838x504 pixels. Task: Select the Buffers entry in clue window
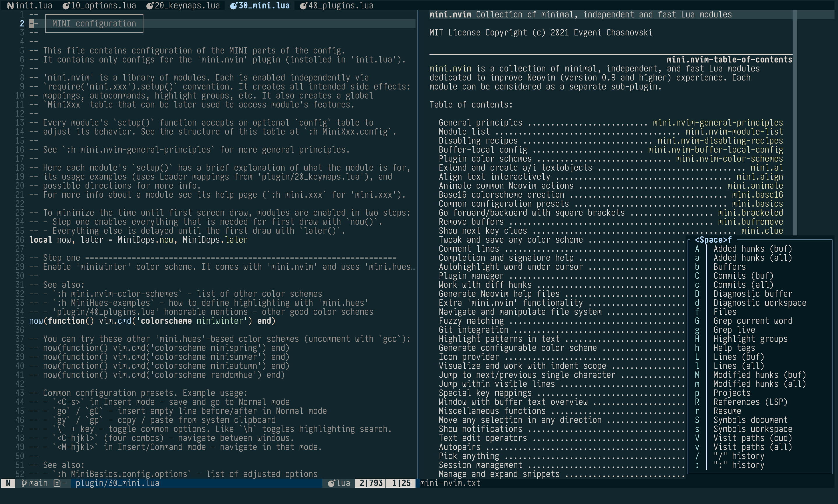[x=729, y=267]
